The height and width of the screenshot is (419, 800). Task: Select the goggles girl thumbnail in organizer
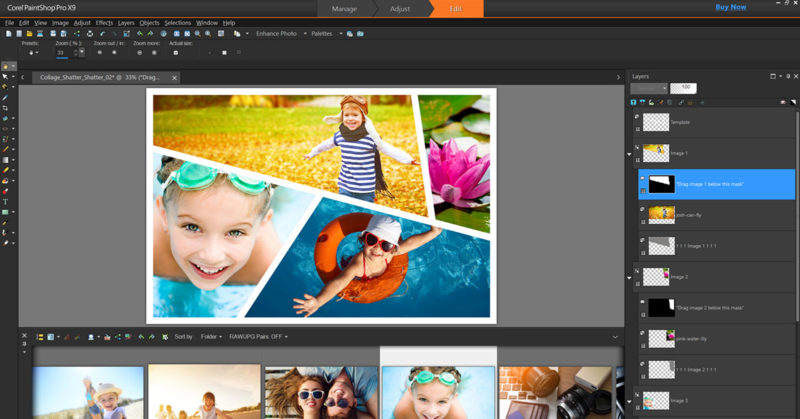click(x=438, y=392)
